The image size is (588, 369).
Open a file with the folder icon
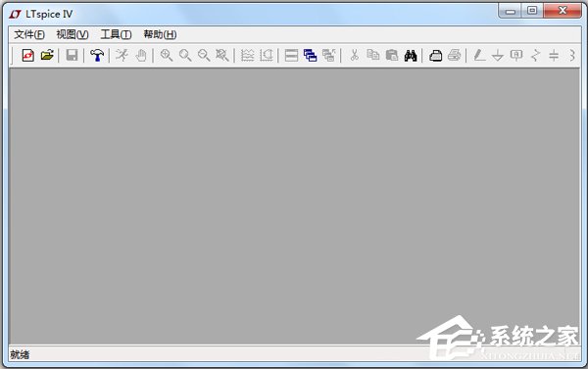(47, 56)
